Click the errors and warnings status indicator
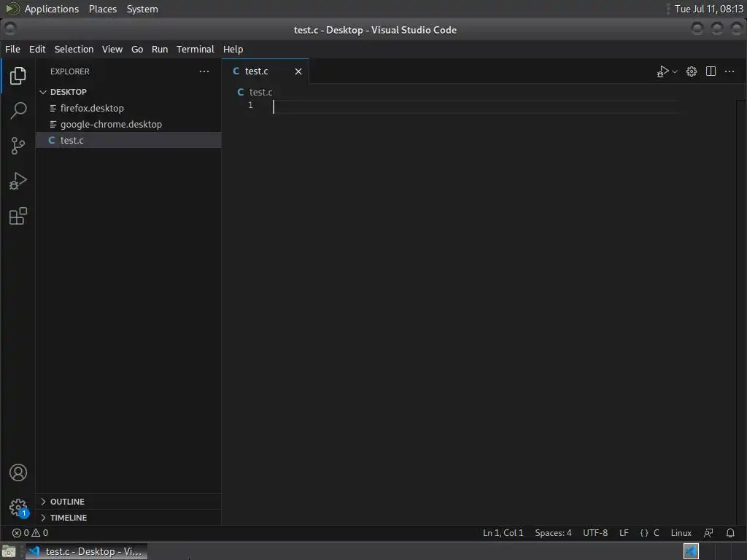The image size is (747, 560). 30,533
